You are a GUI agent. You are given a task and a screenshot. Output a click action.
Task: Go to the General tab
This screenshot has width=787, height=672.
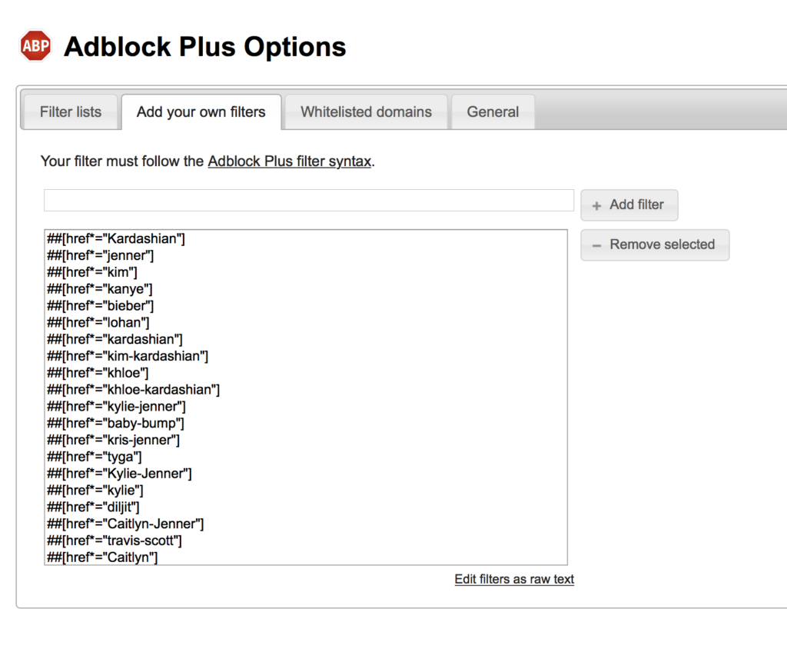[493, 111]
